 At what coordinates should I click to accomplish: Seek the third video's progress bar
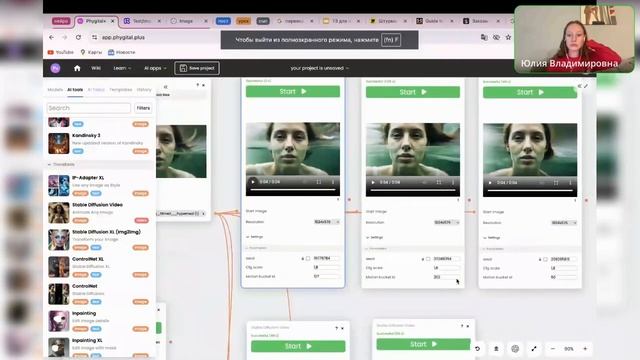coord(530,191)
